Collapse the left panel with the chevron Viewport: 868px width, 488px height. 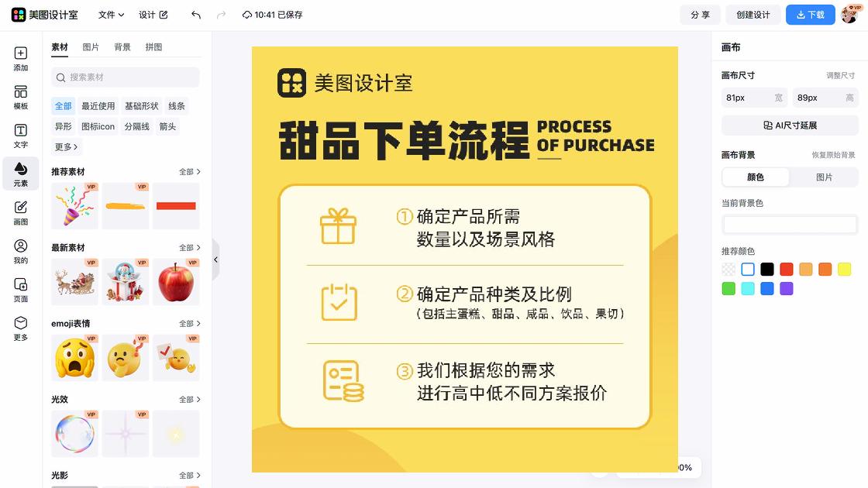[215, 259]
